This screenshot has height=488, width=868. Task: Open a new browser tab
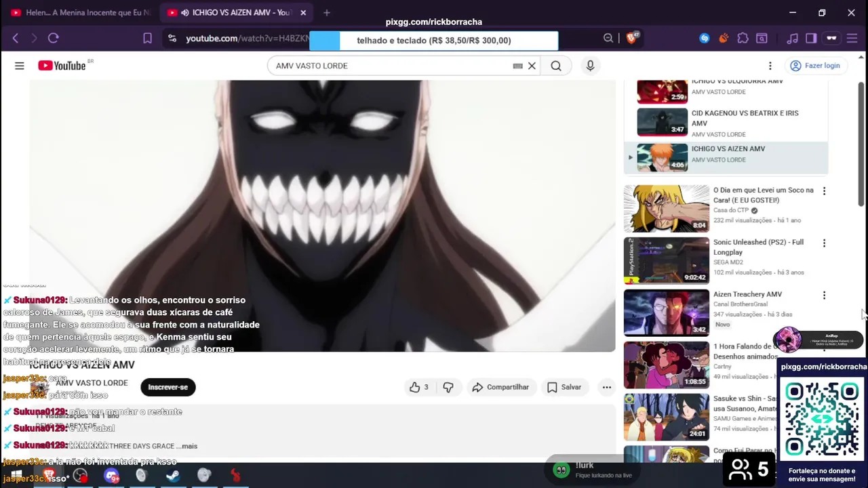(327, 12)
